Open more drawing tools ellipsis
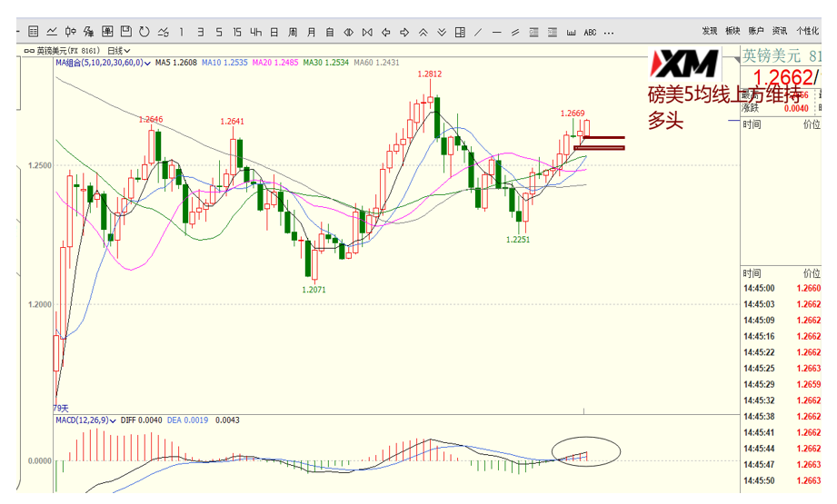This screenshot has width=837, height=504. coord(609,33)
